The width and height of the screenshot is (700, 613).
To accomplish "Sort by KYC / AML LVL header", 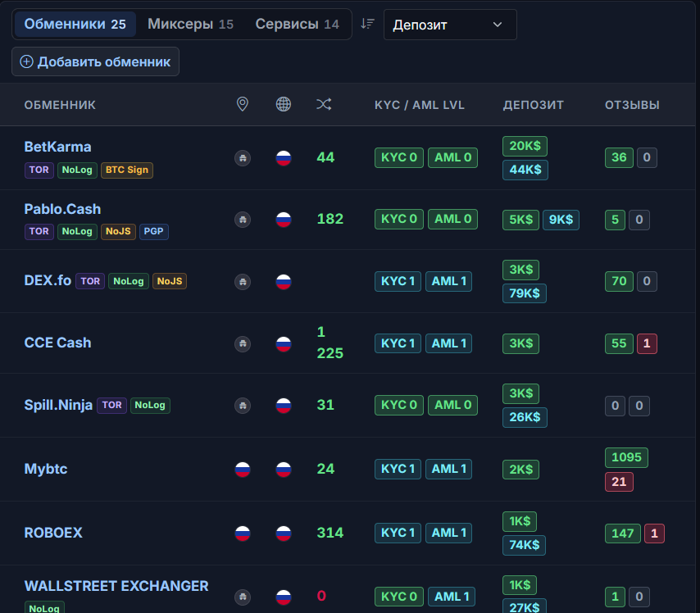I will 419,105.
